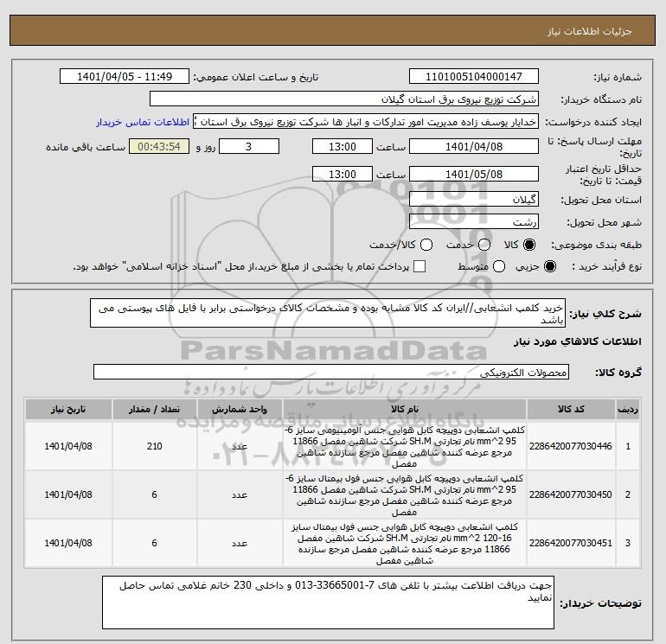The width and height of the screenshot is (666, 644).
Task: Select the کالا radio button
Action: tap(529, 245)
